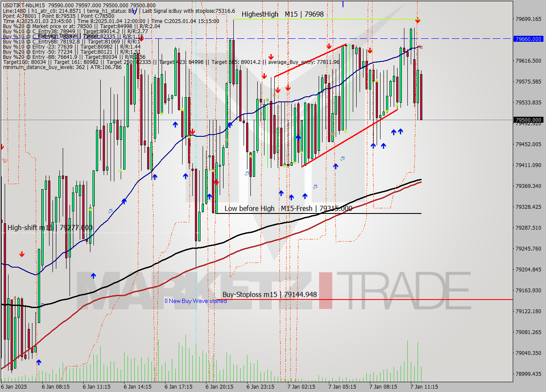Click the 79533.835 price axis label
This screenshot has width=546, height=392.
(529, 103)
